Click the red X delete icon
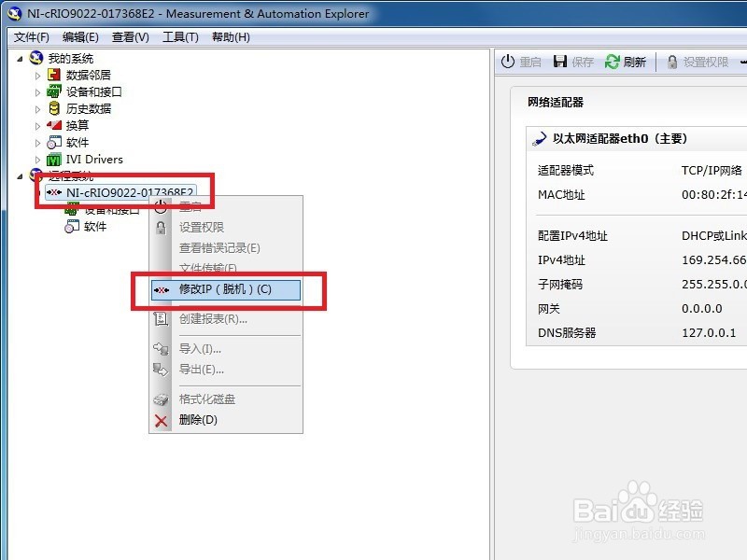 [161, 420]
